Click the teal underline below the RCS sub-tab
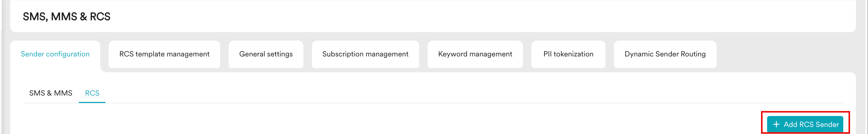868x134 pixels. [92, 102]
